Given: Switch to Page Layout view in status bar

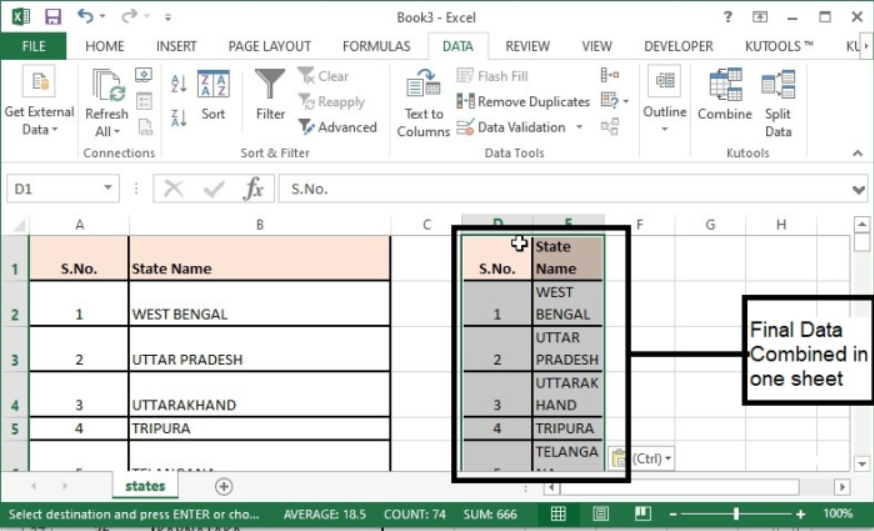Looking at the screenshot, I should pyautogui.click(x=600, y=514).
